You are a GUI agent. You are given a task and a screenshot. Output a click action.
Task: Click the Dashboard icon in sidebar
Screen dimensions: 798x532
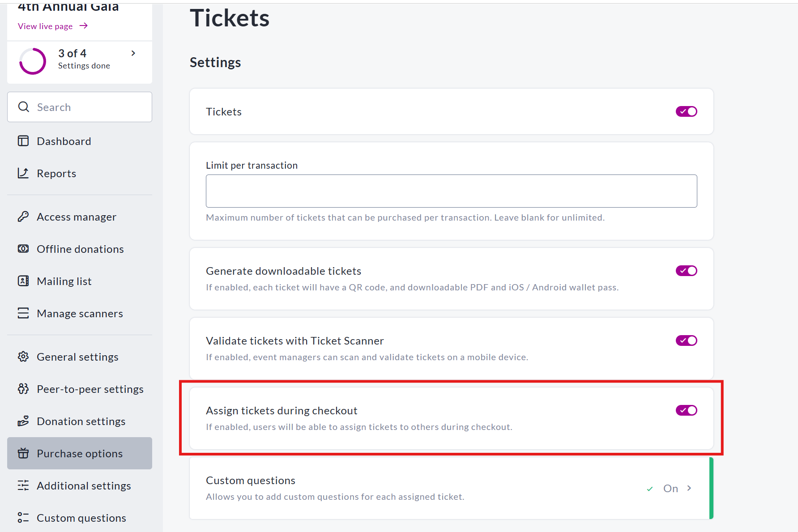coord(23,141)
